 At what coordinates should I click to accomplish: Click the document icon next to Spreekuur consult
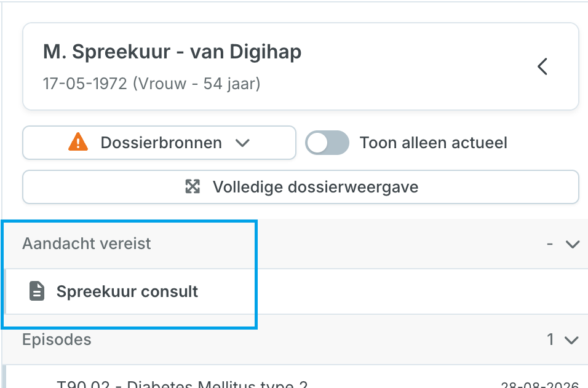pos(37,291)
